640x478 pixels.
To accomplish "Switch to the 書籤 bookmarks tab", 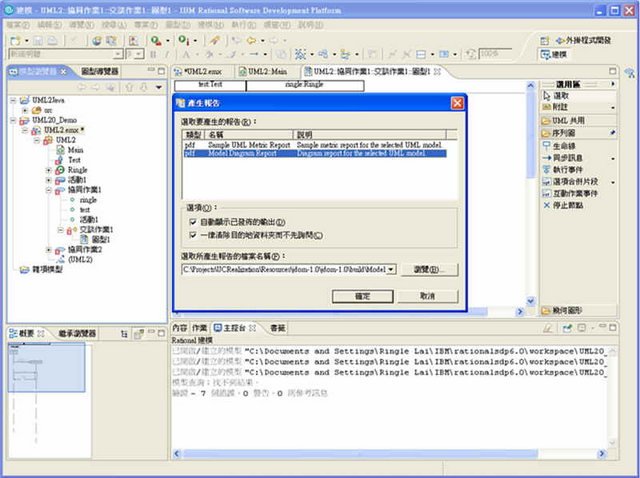I will (x=278, y=328).
